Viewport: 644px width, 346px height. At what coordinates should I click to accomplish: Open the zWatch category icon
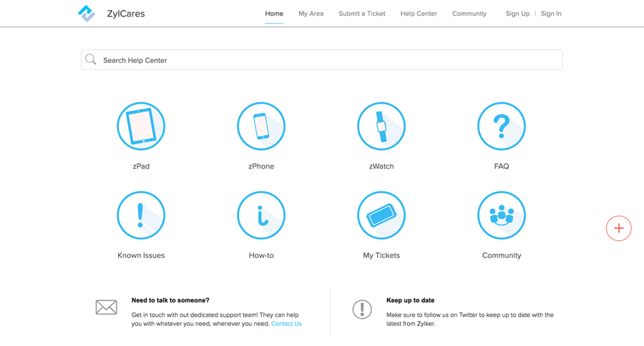(381, 127)
